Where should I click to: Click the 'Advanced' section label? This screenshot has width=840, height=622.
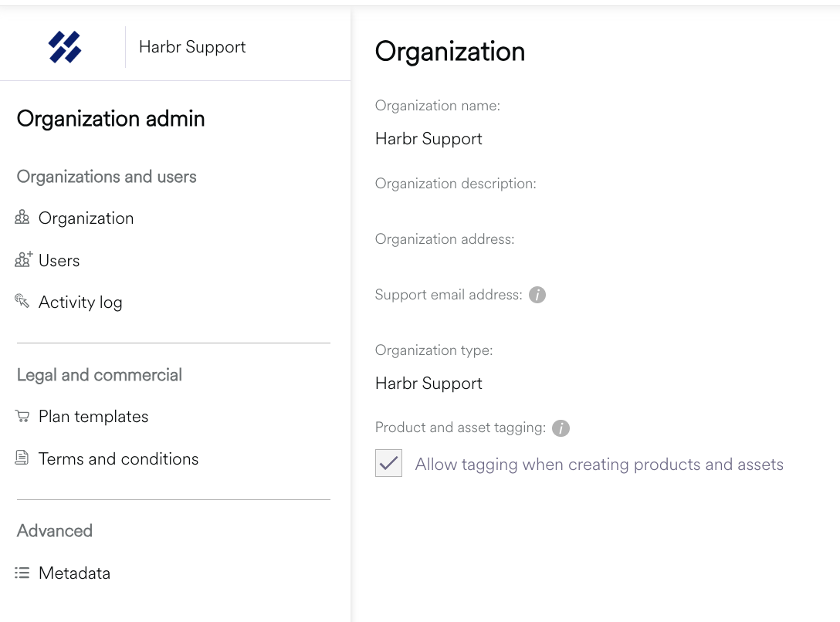point(55,530)
